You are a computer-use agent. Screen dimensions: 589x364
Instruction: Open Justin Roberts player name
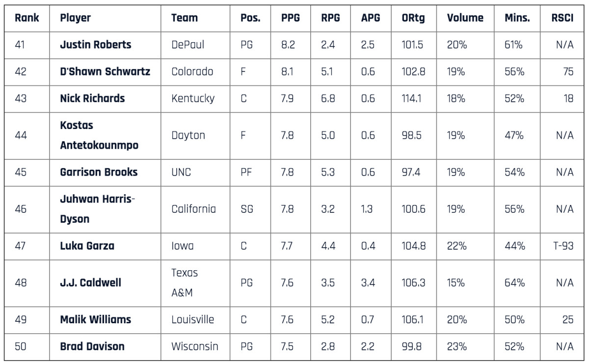tap(95, 45)
